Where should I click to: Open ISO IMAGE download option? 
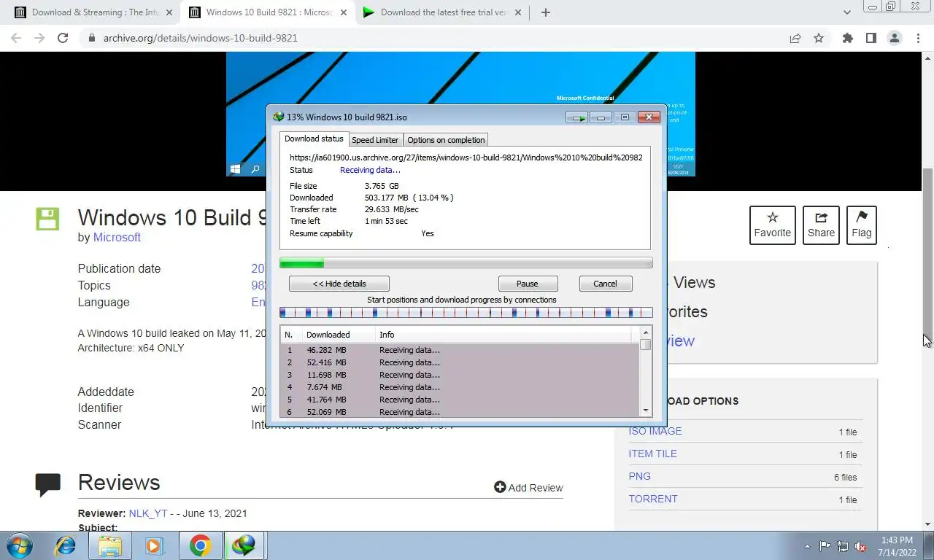coord(655,431)
